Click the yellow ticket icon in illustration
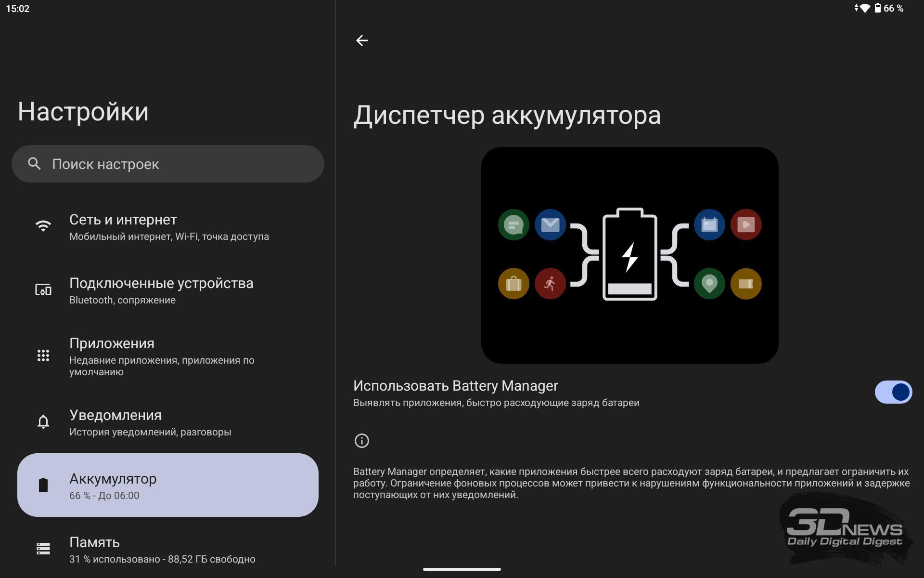Viewport: 924px width, 578px height. [x=746, y=284]
